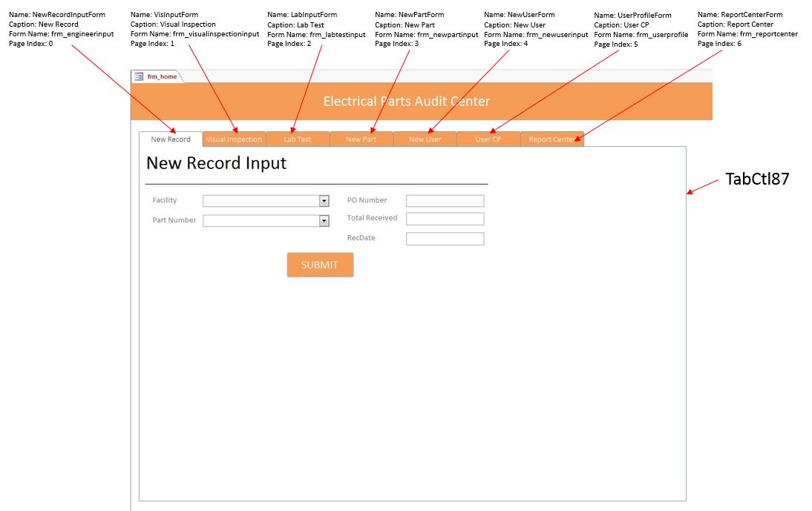Click the frm_home form icon
Viewport: 812px width, 511px height.
139,76
